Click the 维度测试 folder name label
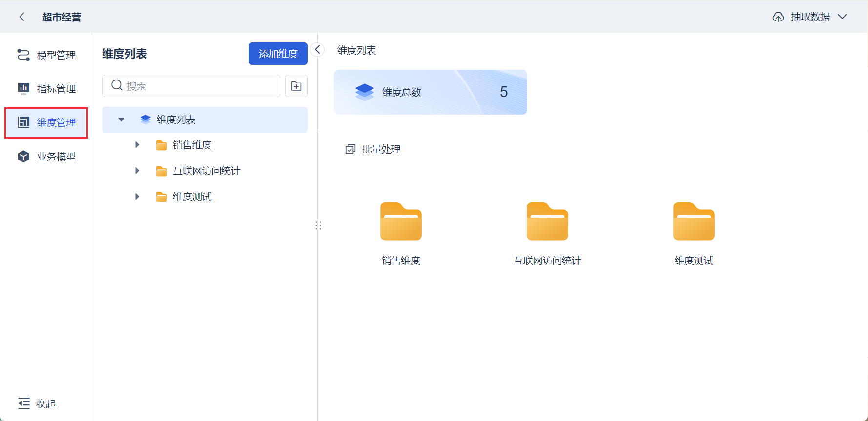Viewport: 868px width, 421px height. 694,261
